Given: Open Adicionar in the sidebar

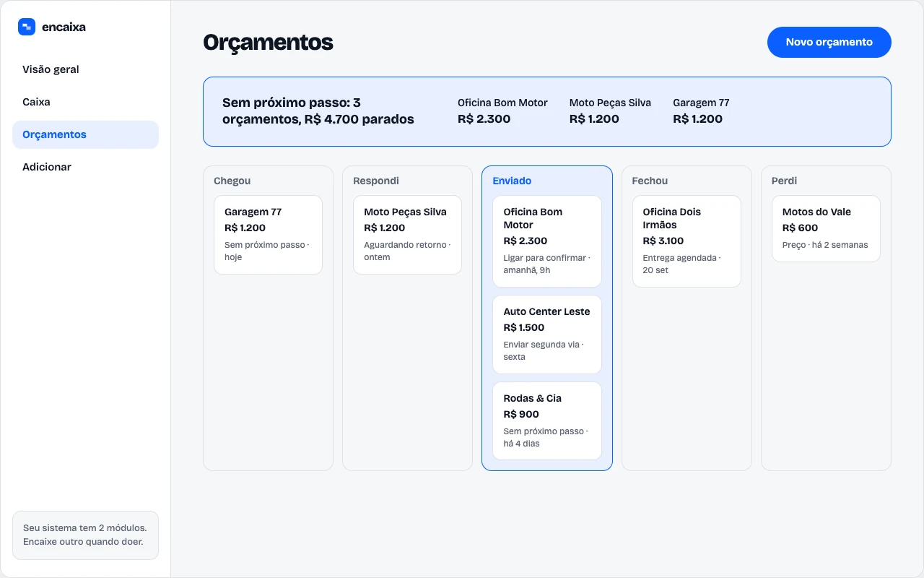Looking at the screenshot, I should [x=85, y=167].
